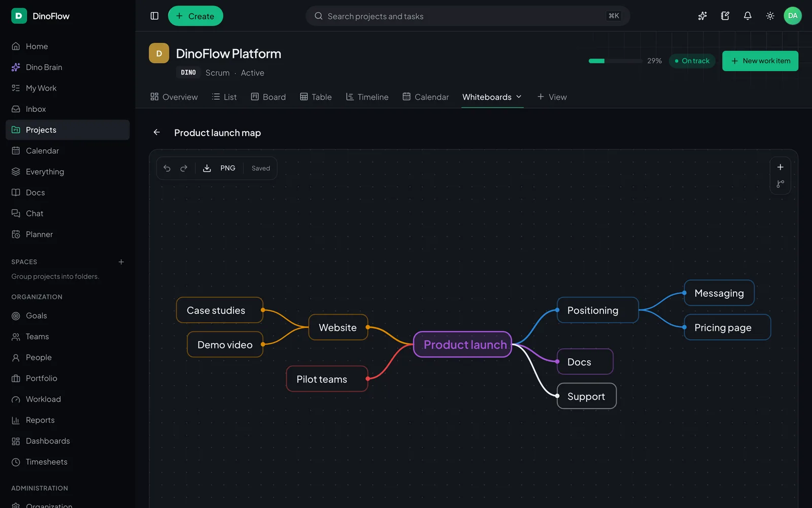Undo last whiteboard change

(x=167, y=168)
